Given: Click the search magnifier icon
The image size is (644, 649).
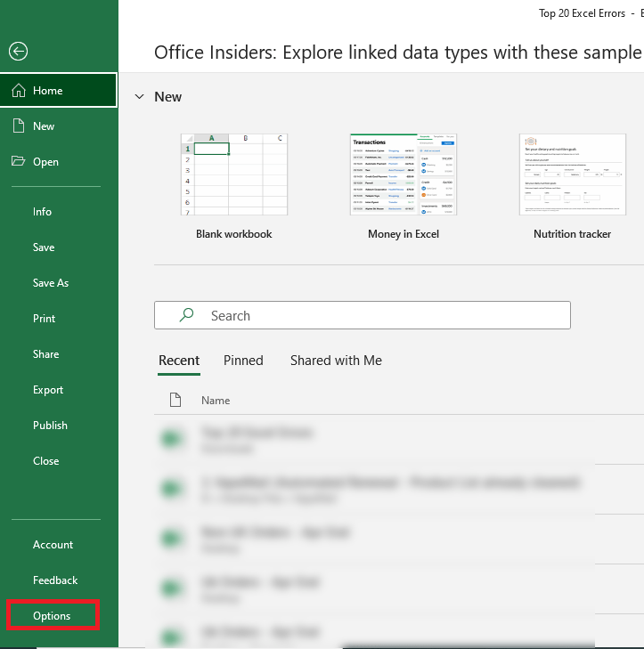Looking at the screenshot, I should (x=187, y=315).
